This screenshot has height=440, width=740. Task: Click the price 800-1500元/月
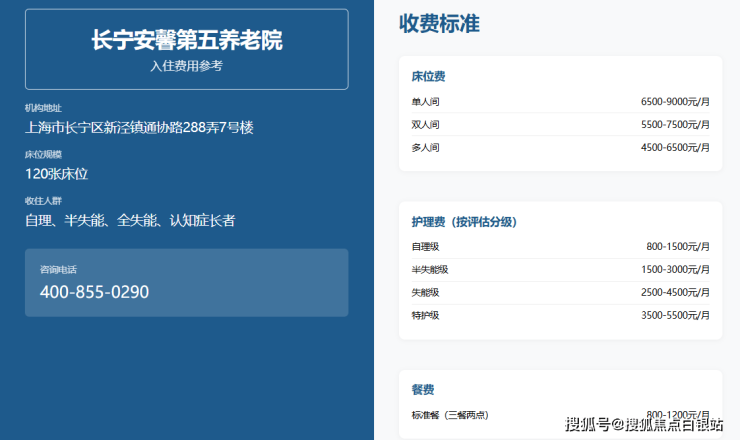tap(678, 246)
